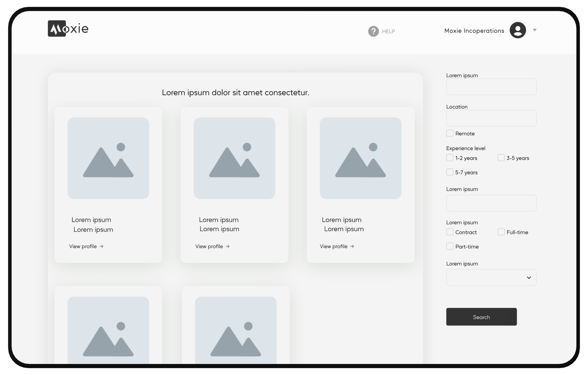Check the 1-2 years experience option
The width and height of the screenshot is (588, 375).
(450, 158)
